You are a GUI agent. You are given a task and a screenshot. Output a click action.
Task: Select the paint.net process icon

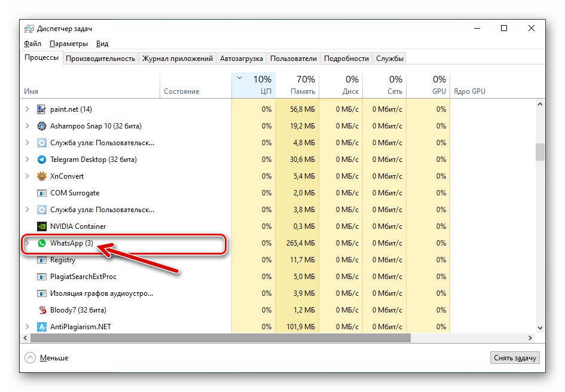pyautogui.click(x=41, y=109)
